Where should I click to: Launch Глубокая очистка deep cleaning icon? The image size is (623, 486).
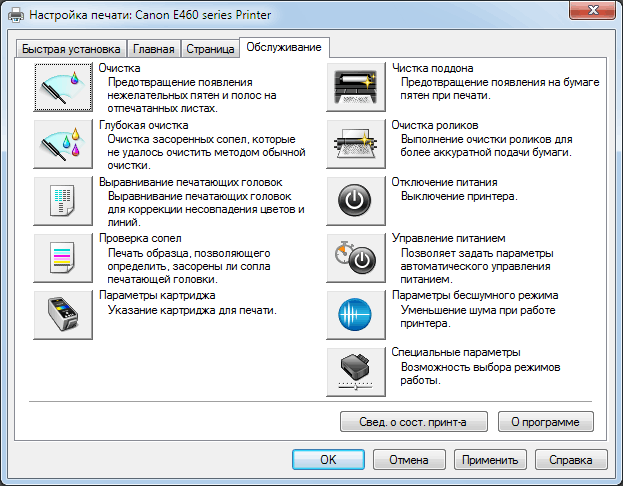coord(63,144)
